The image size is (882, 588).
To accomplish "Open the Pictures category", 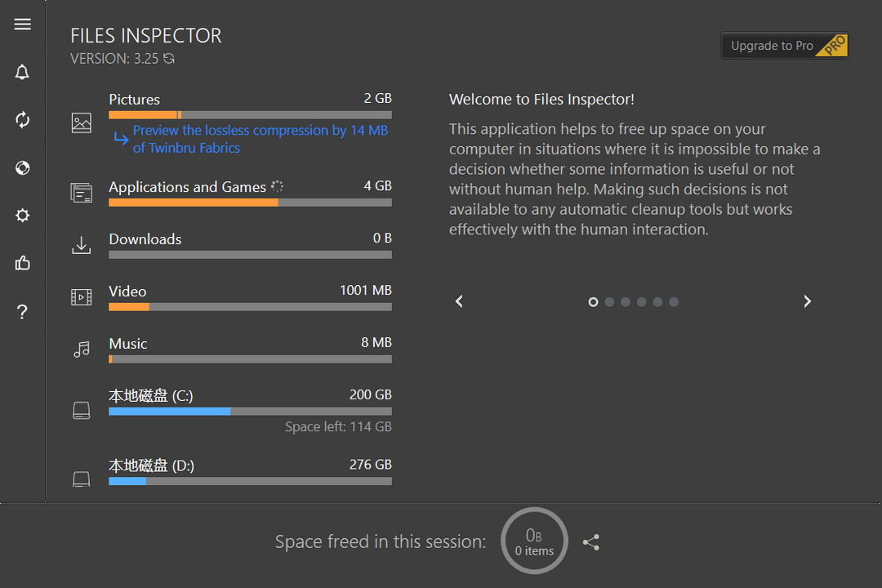I will pos(135,100).
